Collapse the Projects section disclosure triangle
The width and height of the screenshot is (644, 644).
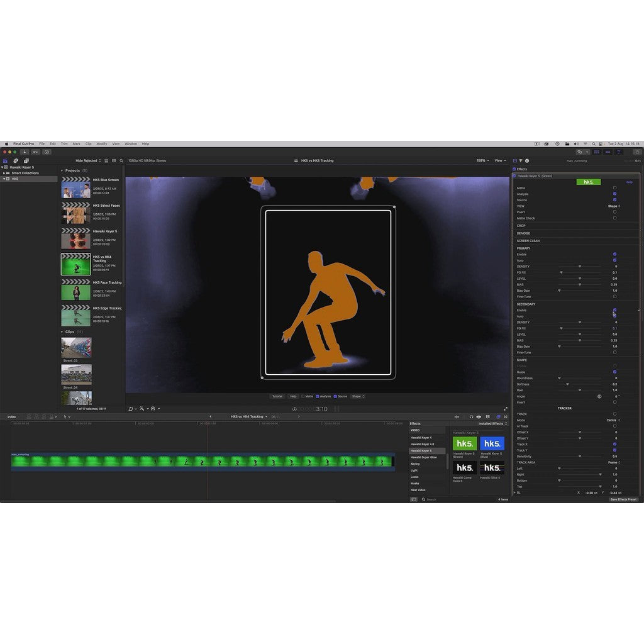[62, 170]
